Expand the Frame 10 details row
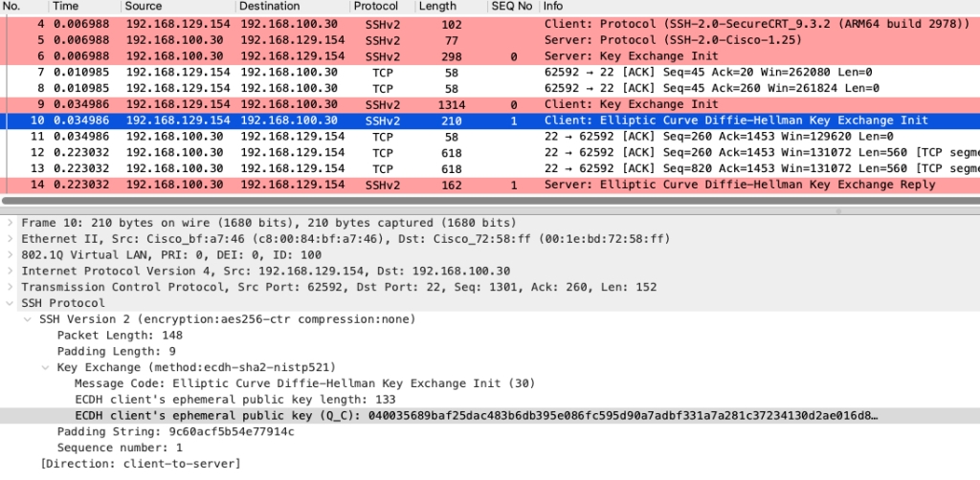The image size is (980, 480). click(10, 222)
